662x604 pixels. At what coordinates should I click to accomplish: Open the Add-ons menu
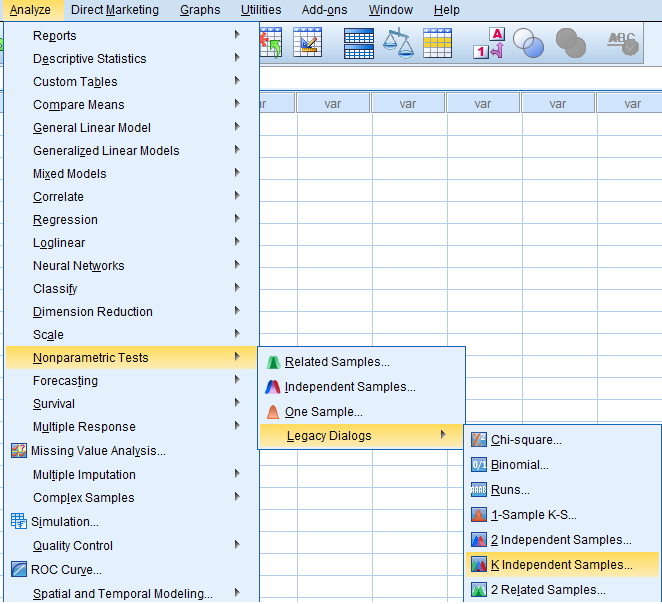324,10
